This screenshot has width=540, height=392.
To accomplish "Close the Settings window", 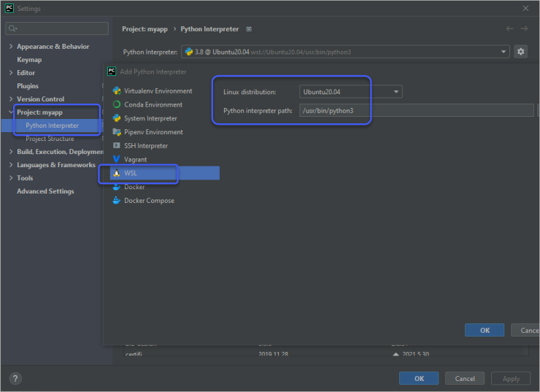I will point(525,8).
